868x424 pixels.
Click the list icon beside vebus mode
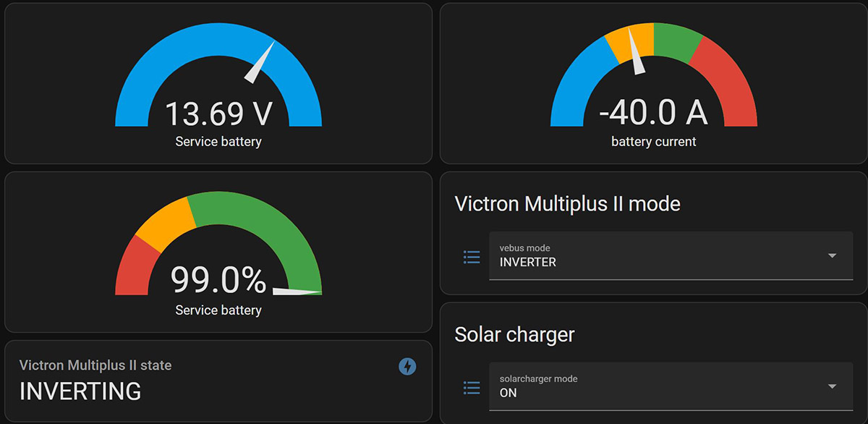(x=472, y=256)
